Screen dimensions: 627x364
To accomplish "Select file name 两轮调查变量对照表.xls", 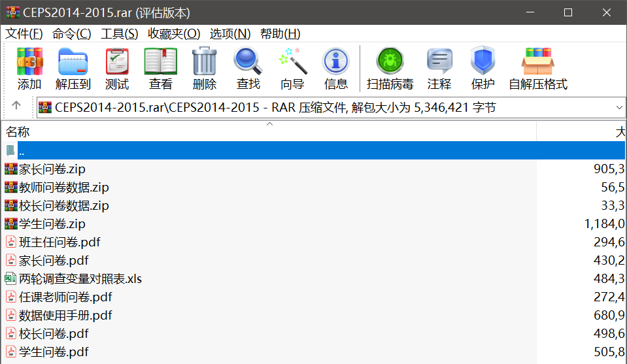I will (x=80, y=278).
